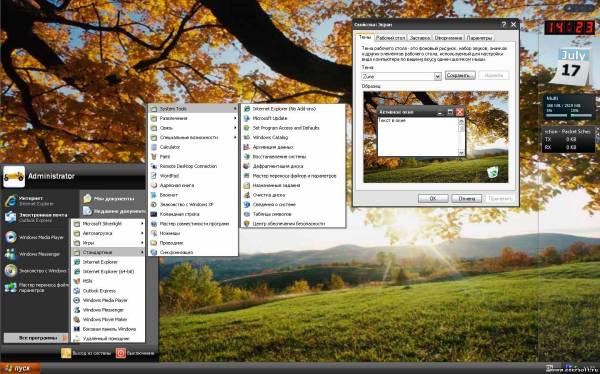Click Сохранить button in display properties
The image size is (600, 374).
click(460, 75)
